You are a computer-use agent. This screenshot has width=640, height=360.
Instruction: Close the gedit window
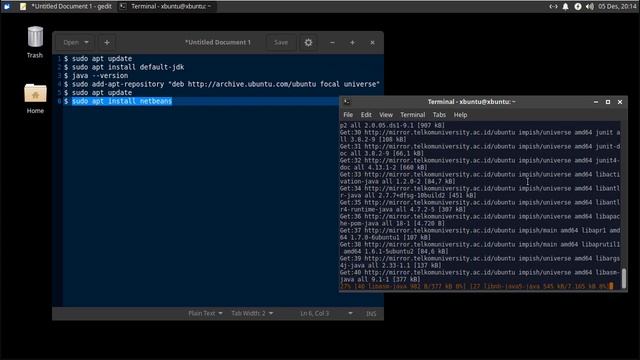[372, 42]
